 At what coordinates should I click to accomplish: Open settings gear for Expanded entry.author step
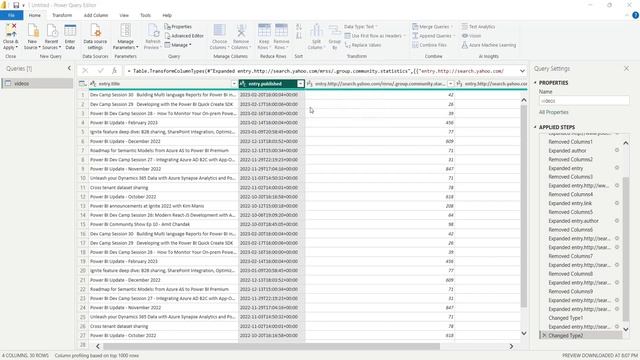point(617,221)
